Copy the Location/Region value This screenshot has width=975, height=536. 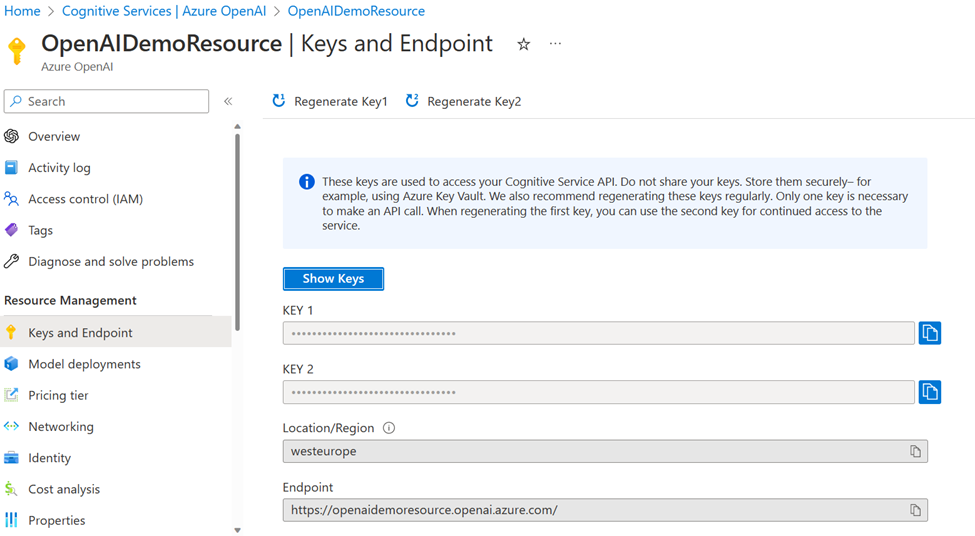pyautogui.click(x=915, y=451)
